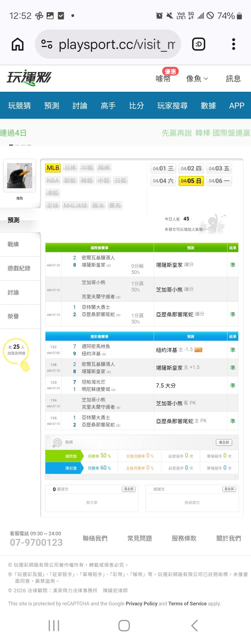The width and height of the screenshot is (251, 644).
Task: Open the browser three-dot menu
Action: pyautogui.click(x=234, y=44)
